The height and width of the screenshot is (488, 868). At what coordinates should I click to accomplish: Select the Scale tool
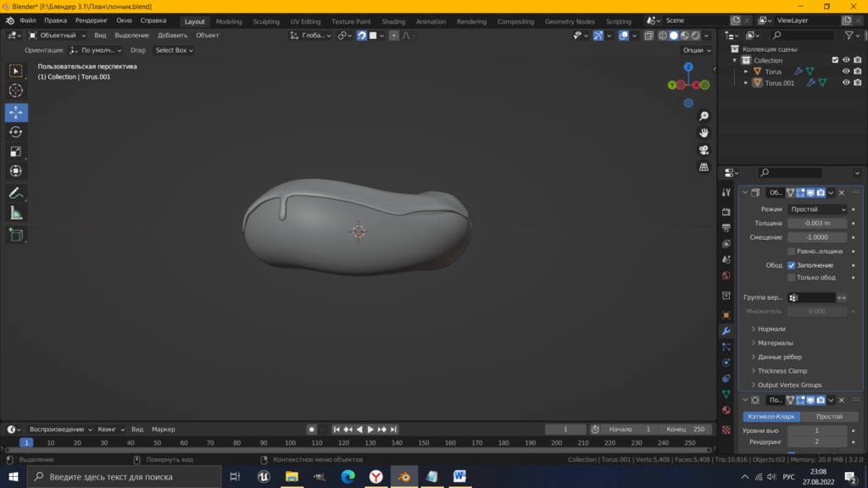(16, 152)
